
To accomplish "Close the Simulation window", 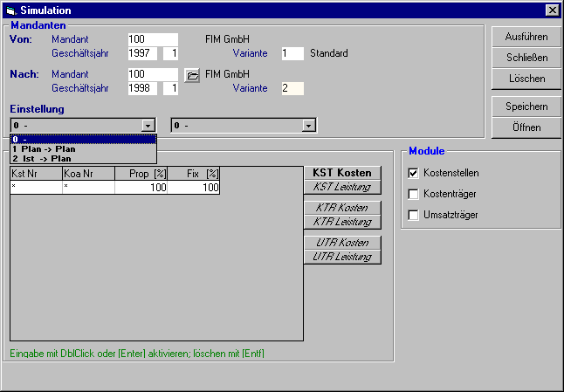I will 552,10.
